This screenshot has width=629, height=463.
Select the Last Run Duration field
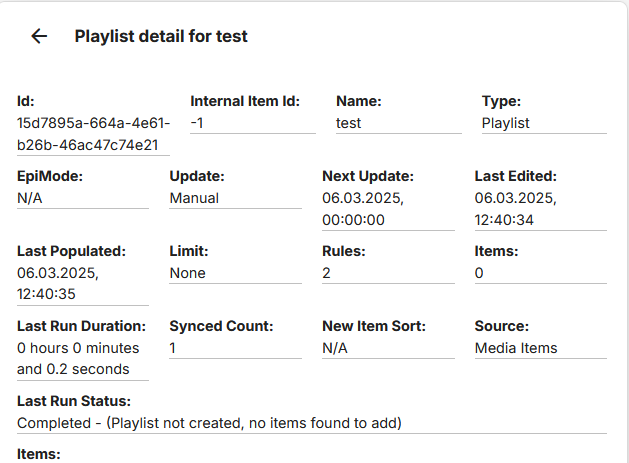pos(82,359)
